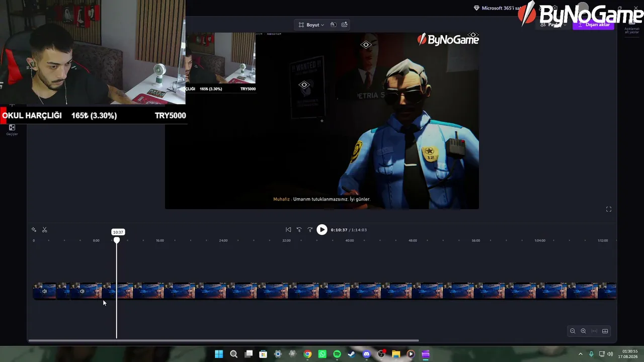Viewport: 644px width, 362px height.
Task: Open WhatsApp from taskbar
Action: [x=323, y=354]
